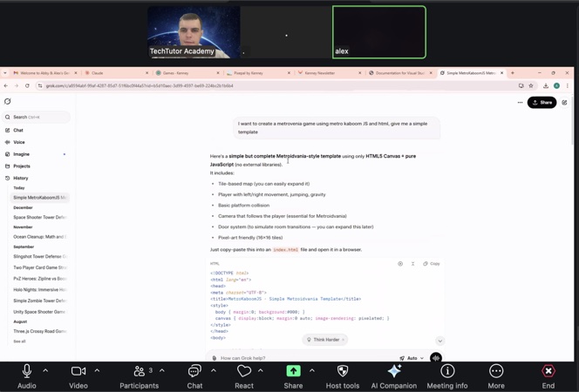
Task: Click the 'How can Grok help?' input
Action: (296, 358)
